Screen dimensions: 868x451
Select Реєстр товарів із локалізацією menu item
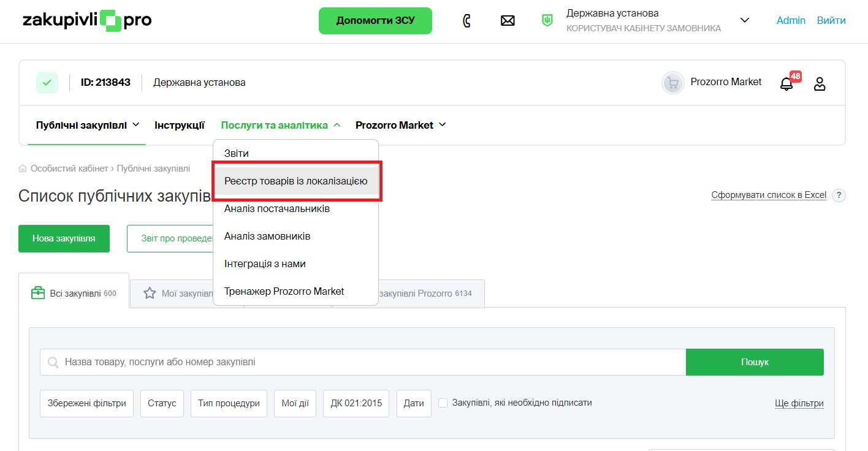(x=296, y=181)
